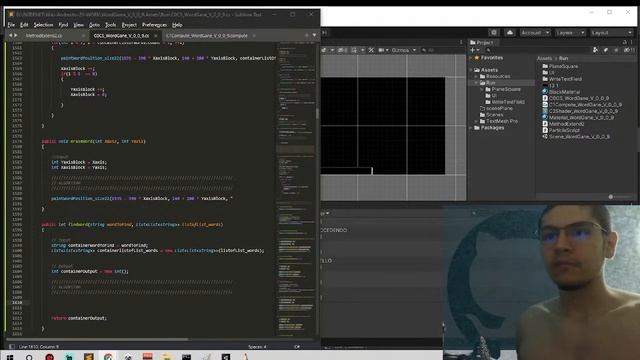Open the Unity icon in the taskbar
This screenshot has width=640, height=360.
(226, 357)
